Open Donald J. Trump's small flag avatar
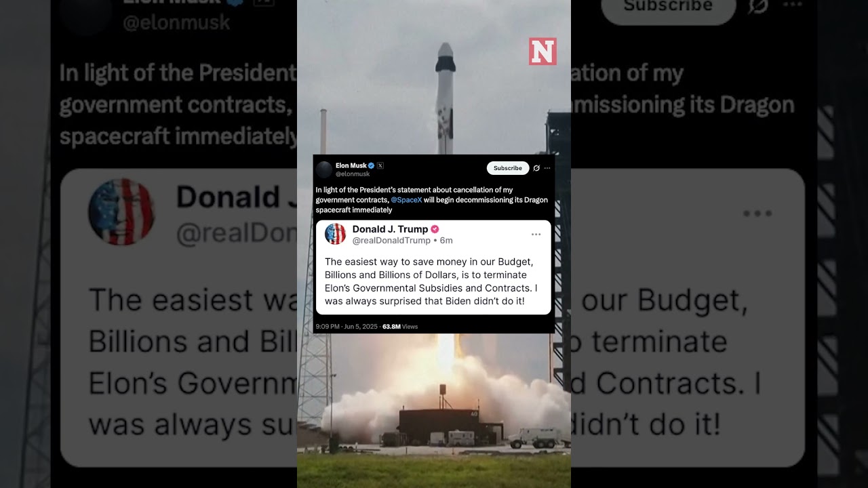The image size is (868, 488). click(x=336, y=234)
